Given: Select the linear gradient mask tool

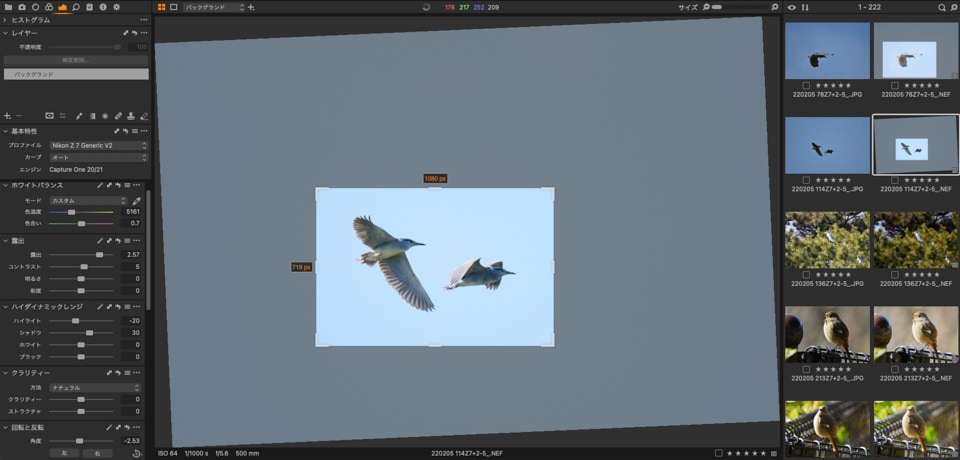Looking at the screenshot, I should (92, 115).
